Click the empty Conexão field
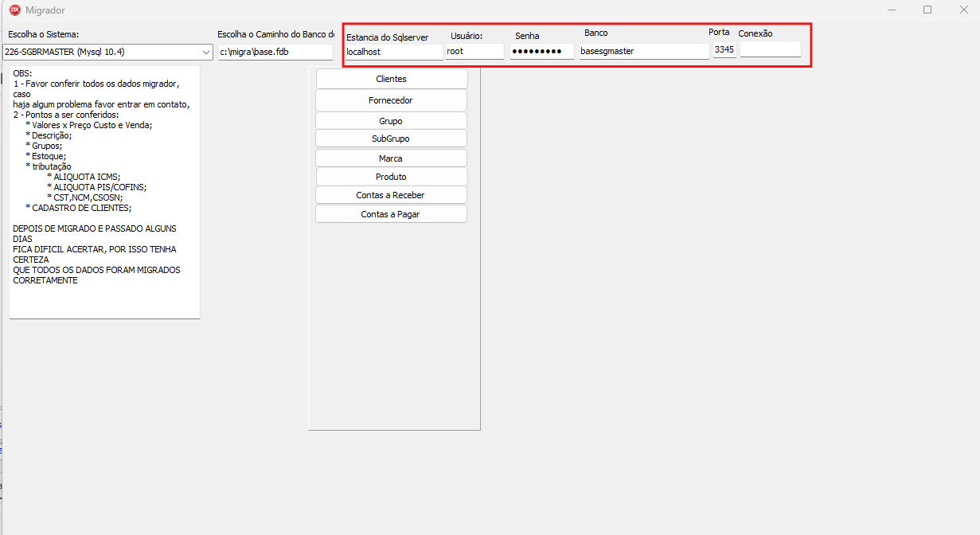The width and height of the screenshot is (980, 535). 770,49
